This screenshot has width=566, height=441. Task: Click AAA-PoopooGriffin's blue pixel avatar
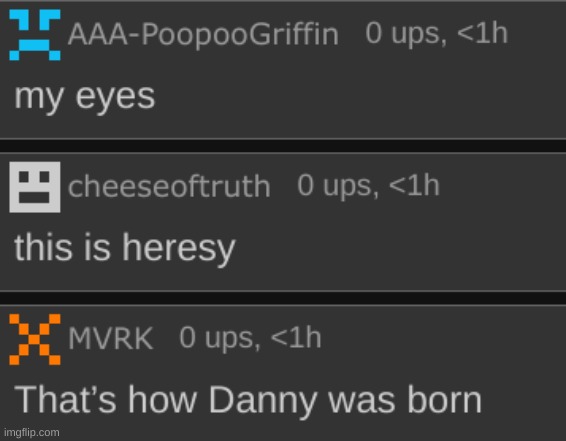pyautogui.click(x=35, y=35)
